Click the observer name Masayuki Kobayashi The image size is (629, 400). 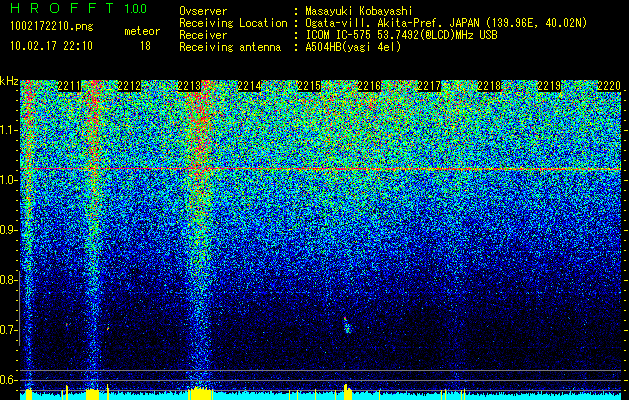(359, 11)
